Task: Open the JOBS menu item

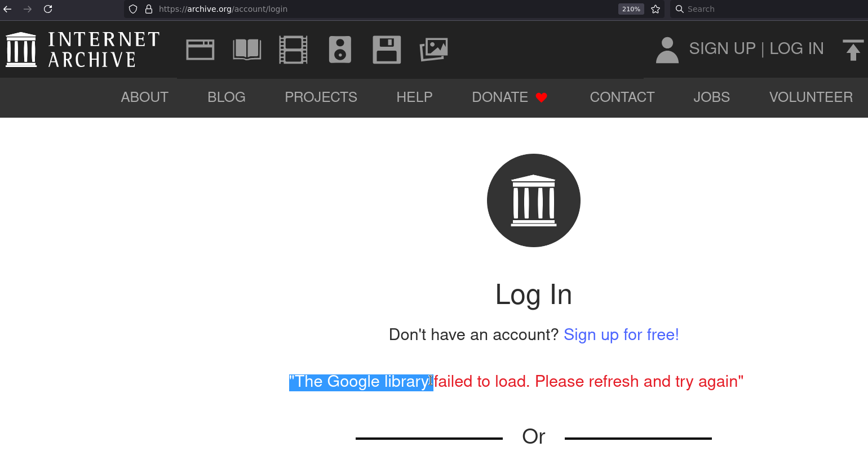Action: point(711,97)
